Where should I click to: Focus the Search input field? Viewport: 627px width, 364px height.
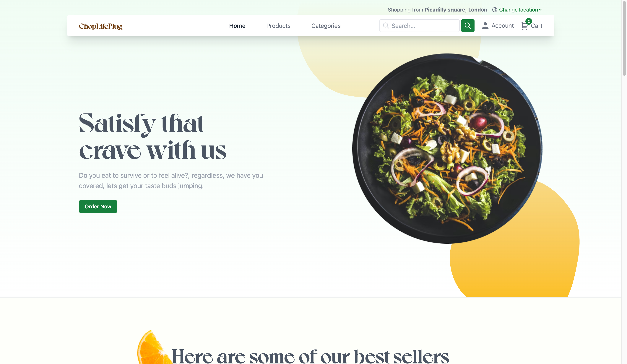(x=419, y=26)
